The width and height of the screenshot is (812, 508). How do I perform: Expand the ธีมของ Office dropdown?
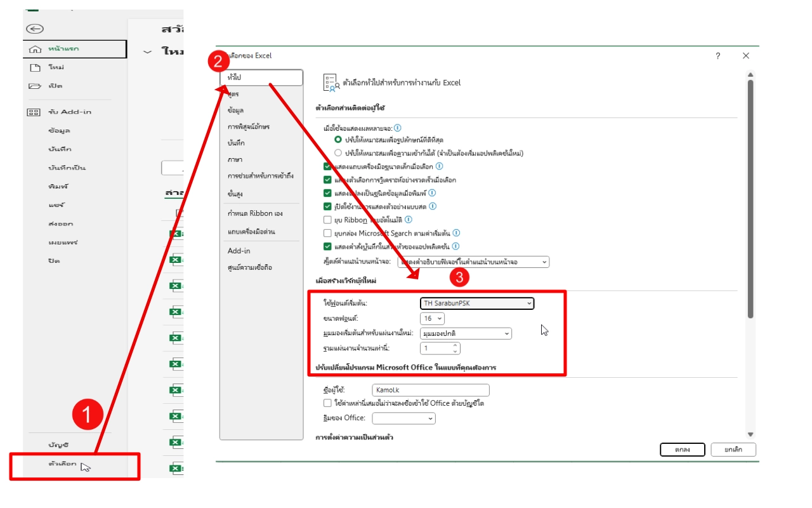click(403, 418)
